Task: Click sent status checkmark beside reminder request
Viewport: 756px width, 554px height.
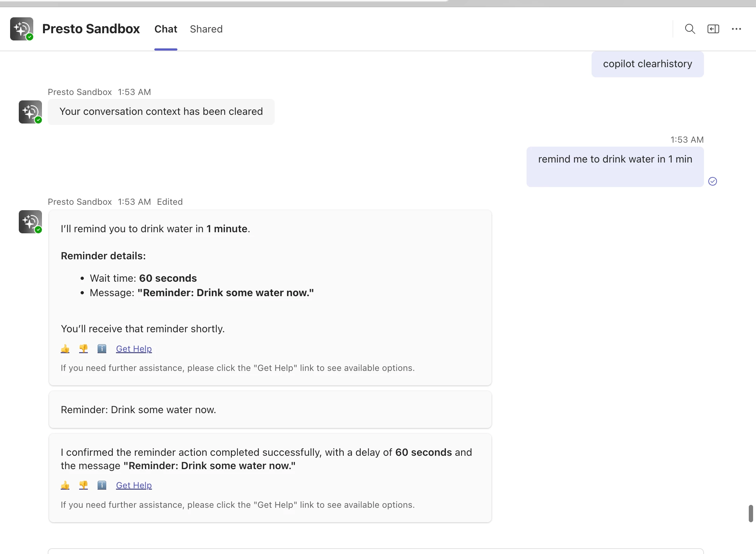Action: pyautogui.click(x=712, y=181)
